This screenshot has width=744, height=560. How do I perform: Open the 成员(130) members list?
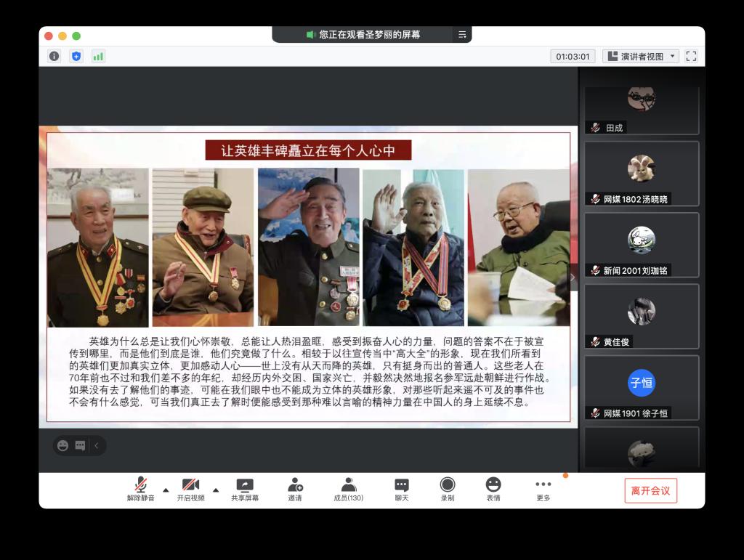pyautogui.click(x=348, y=490)
